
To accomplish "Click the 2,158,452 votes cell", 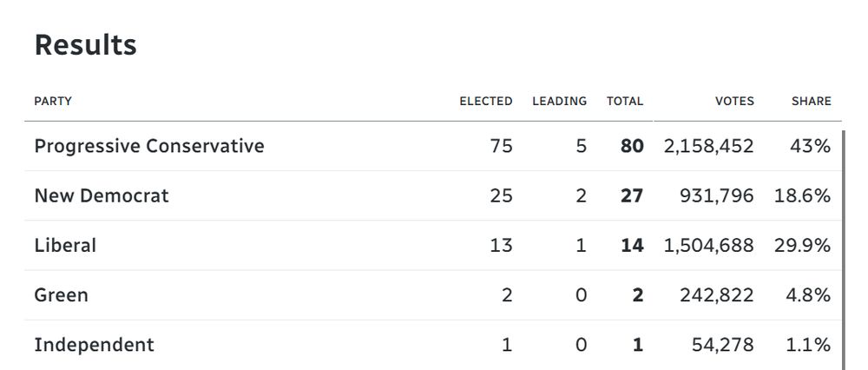I will point(708,146).
